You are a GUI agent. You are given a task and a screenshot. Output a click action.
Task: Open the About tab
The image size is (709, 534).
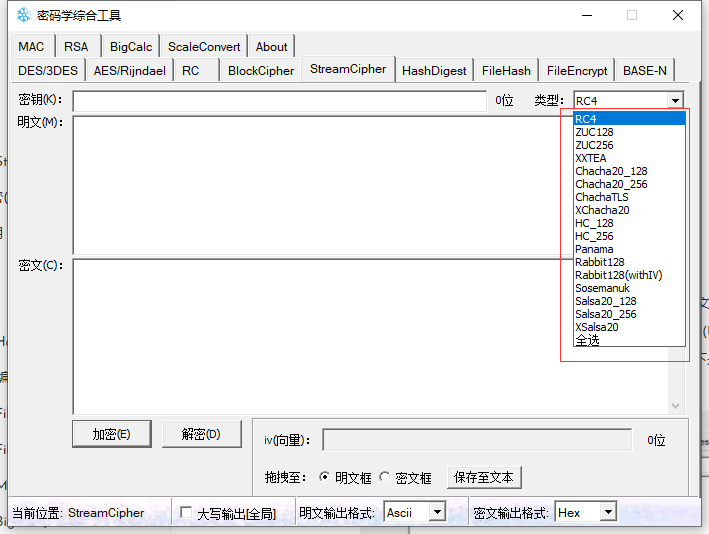click(x=271, y=47)
